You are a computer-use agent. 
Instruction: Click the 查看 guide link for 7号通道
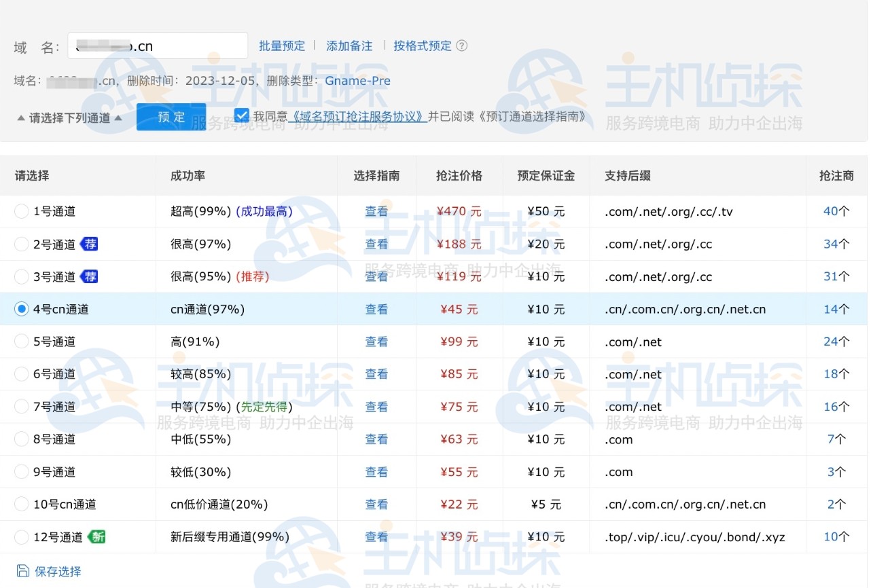(x=376, y=407)
